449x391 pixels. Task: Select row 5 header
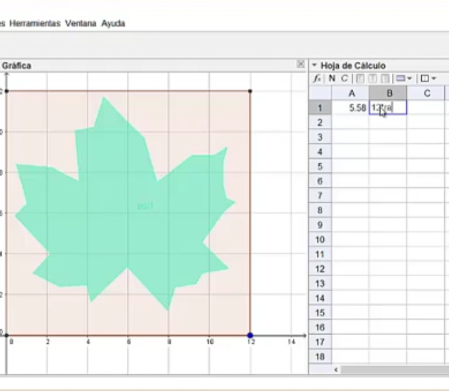320,166
